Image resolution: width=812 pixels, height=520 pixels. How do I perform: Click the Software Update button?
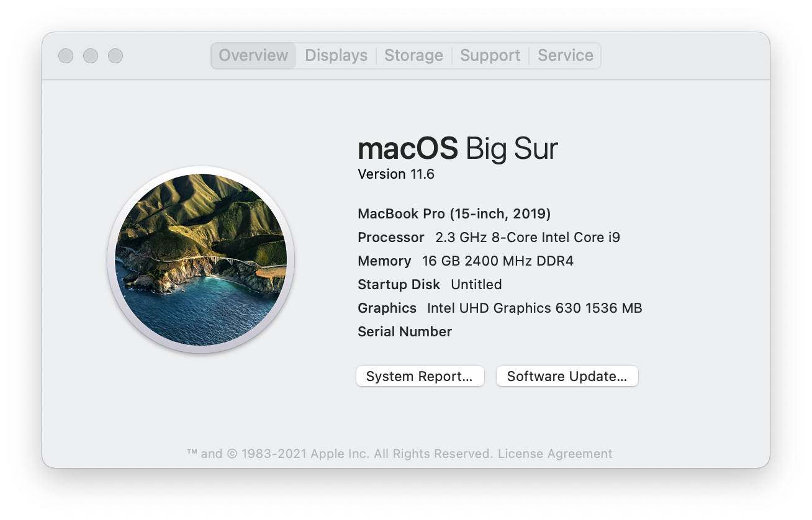pyautogui.click(x=567, y=376)
